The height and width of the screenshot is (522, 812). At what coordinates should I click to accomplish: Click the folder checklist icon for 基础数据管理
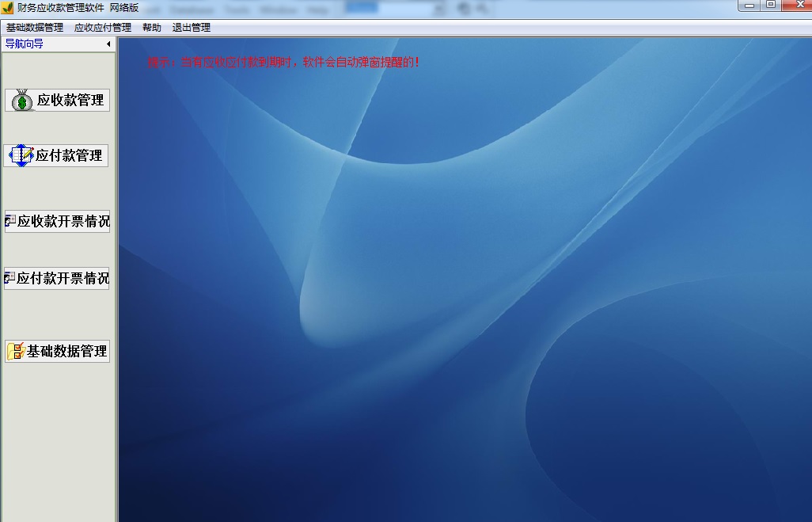[x=16, y=352]
